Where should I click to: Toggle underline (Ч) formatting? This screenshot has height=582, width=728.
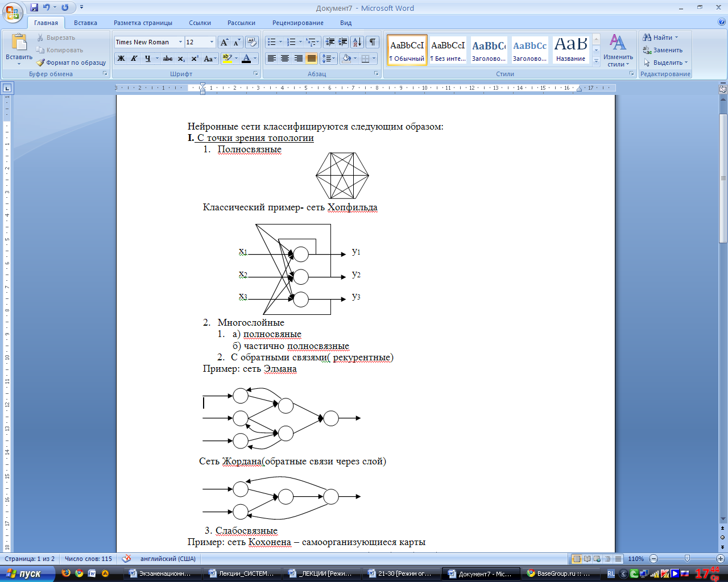[147, 59]
